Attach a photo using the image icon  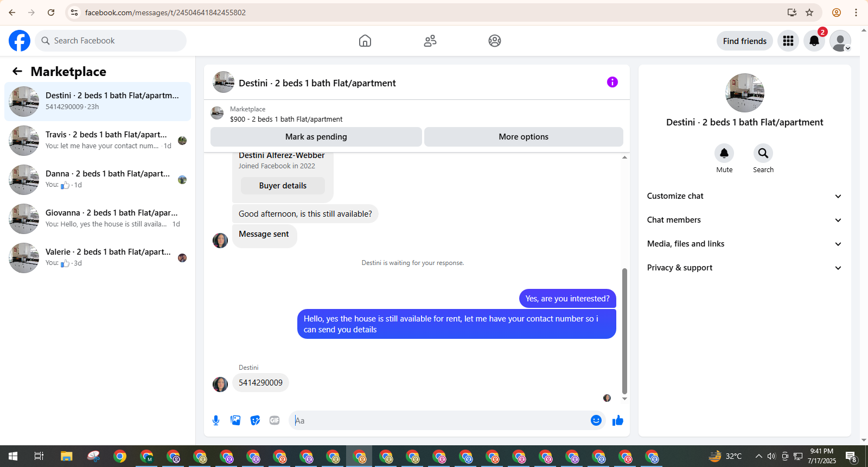pos(235,420)
